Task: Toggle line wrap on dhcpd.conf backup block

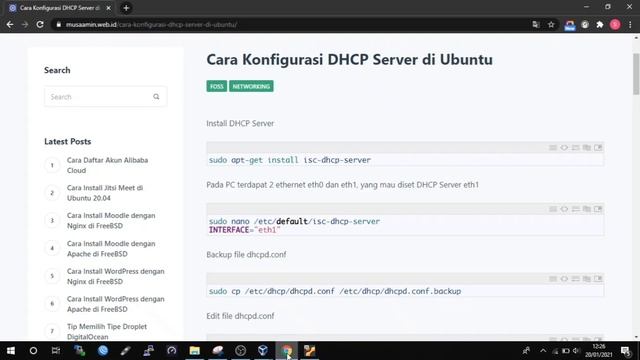Action: 576,279
